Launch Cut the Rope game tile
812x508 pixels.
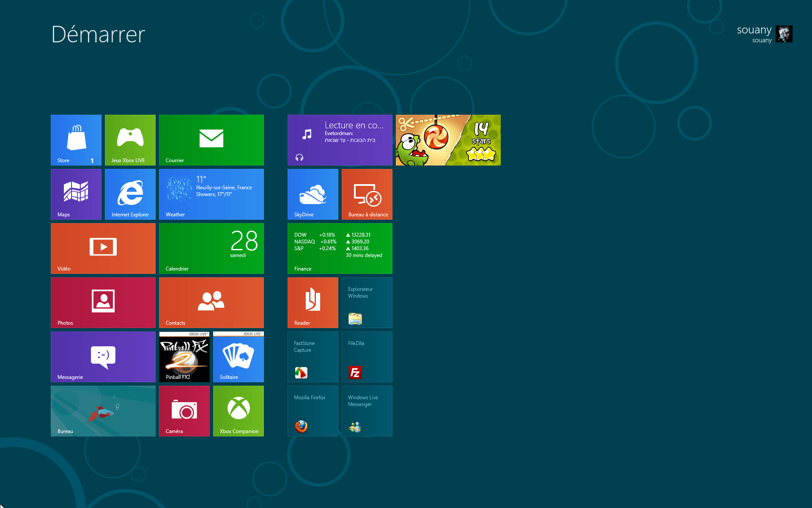pyautogui.click(x=448, y=140)
